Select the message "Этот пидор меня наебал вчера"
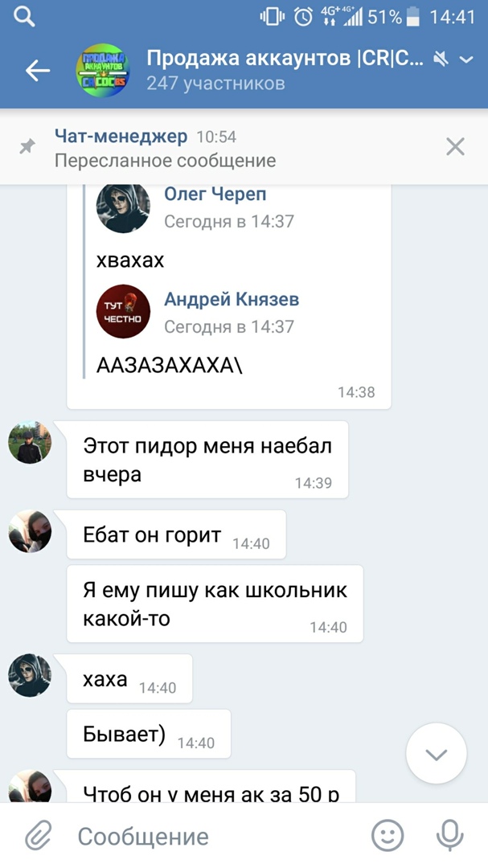 click(x=207, y=460)
